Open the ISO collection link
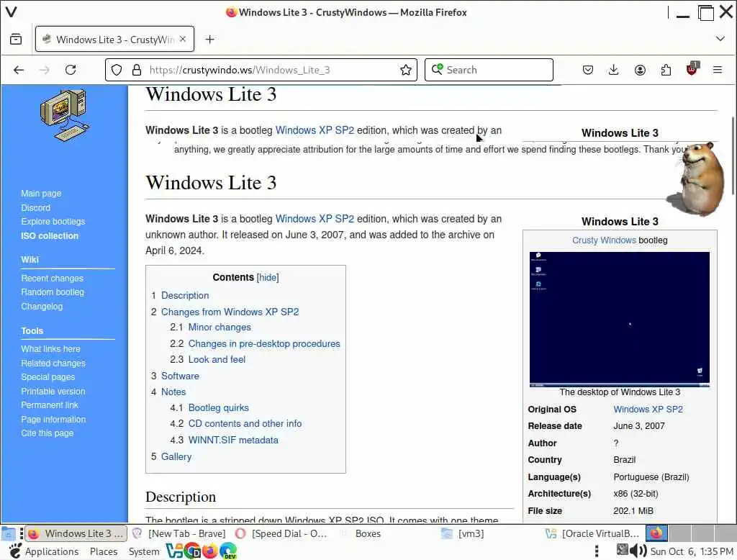The image size is (737, 560). tap(50, 236)
